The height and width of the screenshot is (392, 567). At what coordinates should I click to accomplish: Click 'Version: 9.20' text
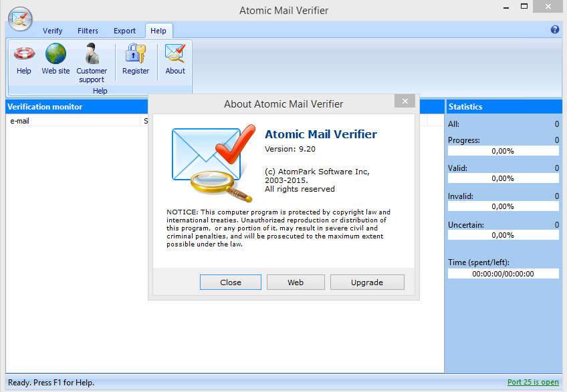[290, 149]
